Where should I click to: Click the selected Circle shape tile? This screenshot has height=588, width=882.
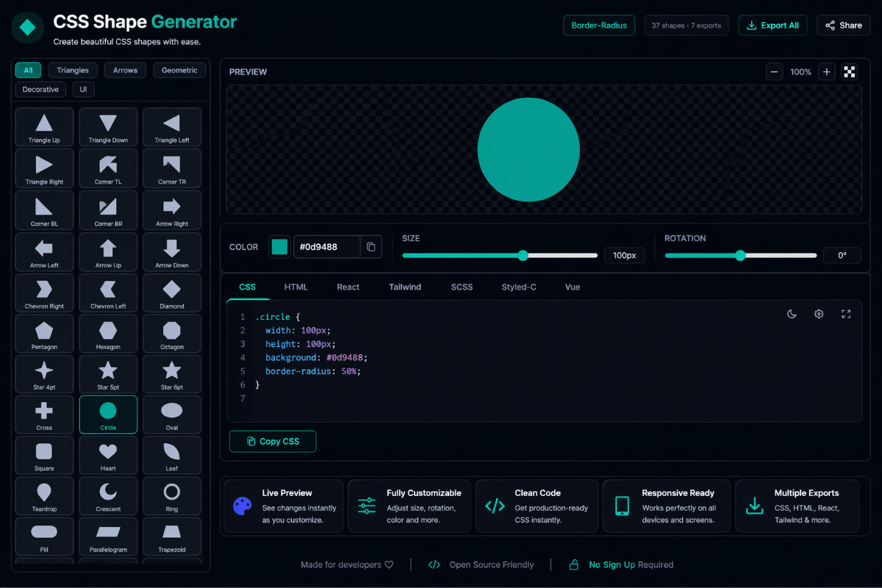(x=108, y=415)
